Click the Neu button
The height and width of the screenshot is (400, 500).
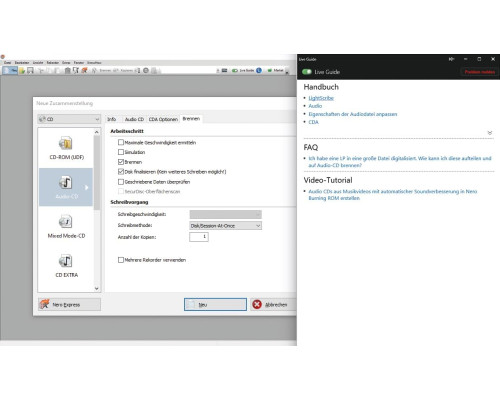click(x=215, y=304)
